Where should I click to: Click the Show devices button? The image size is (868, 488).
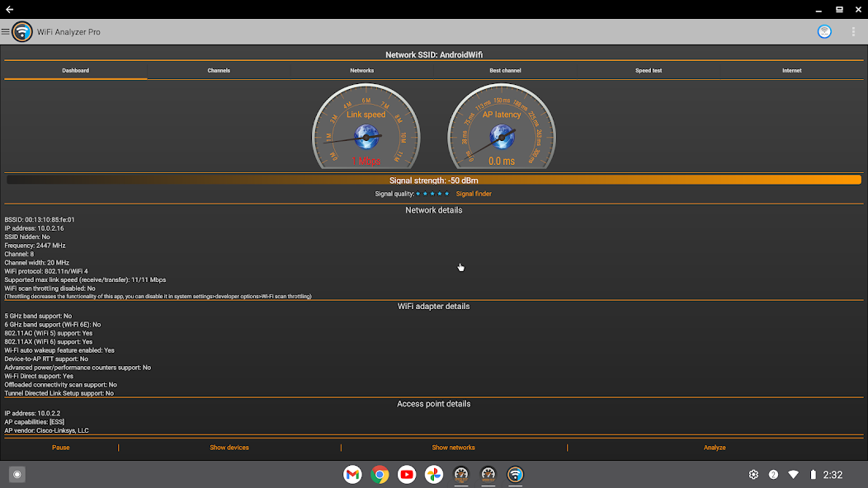click(229, 448)
